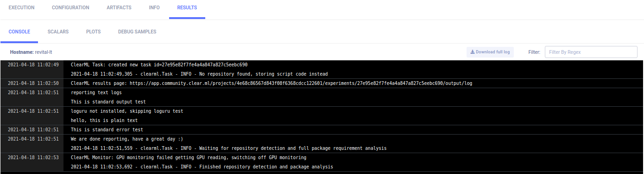644x174 pixels.
Task: Select the INFO tab
Action: pyautogui.click(x=154, y=8)
